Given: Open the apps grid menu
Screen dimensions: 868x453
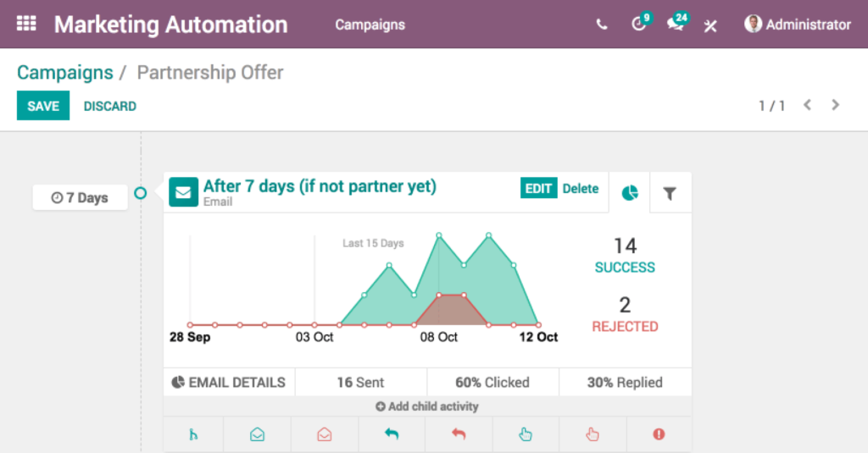Looking at the screenshot, I should coord(26,24).
